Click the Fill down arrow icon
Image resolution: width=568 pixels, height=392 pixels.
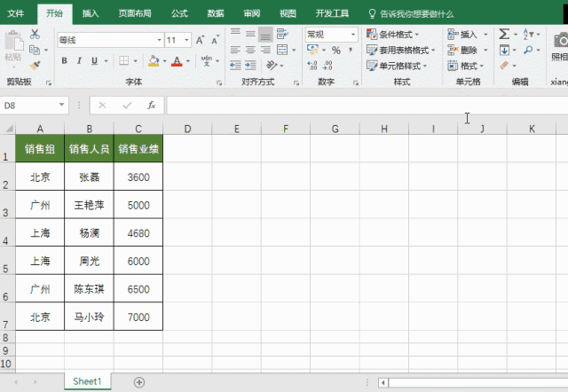pos(504,50)
